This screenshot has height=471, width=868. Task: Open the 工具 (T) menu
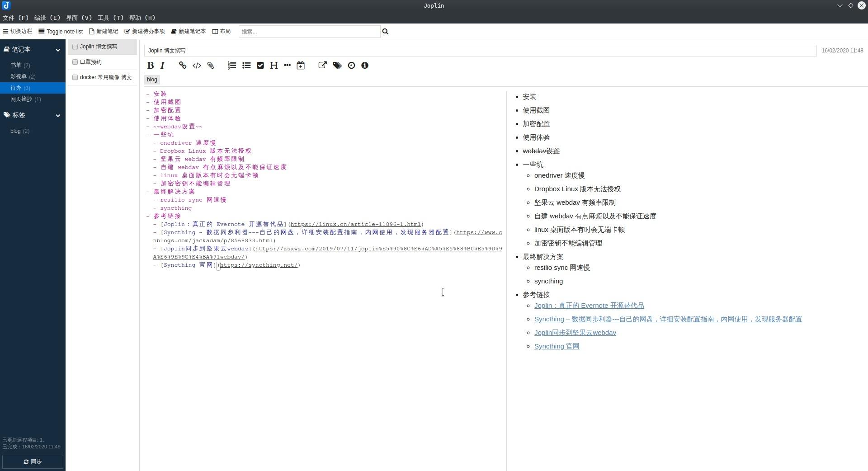110,18
